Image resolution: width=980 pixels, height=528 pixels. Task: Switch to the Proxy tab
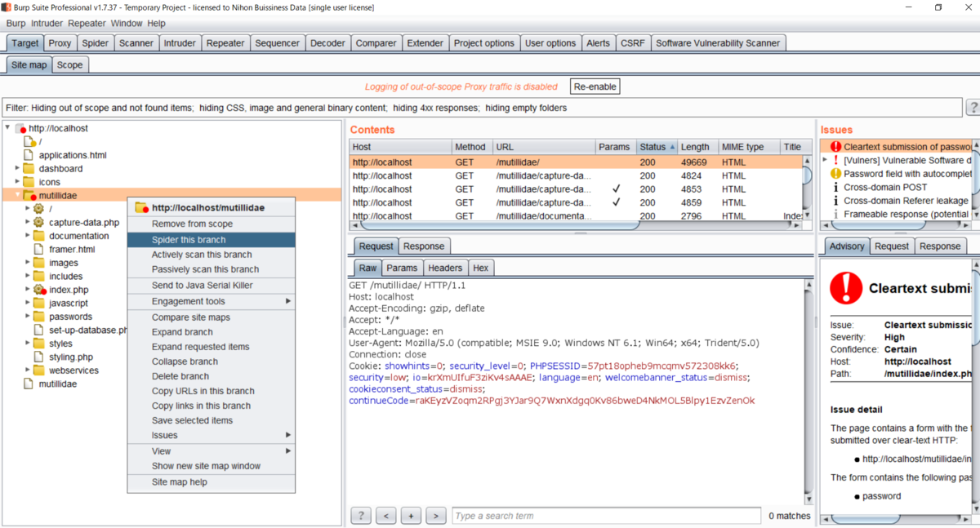pos(60,43)
